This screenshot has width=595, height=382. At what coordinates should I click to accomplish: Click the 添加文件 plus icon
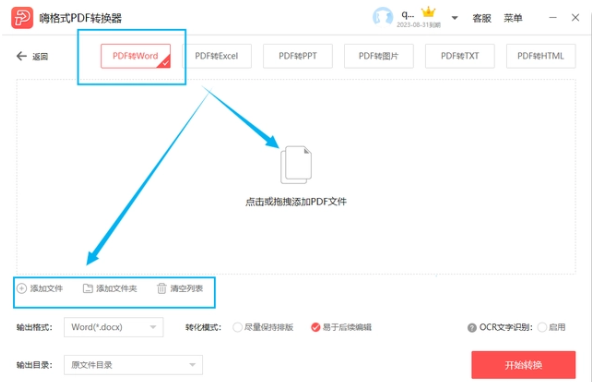click(x=22, y=289)
